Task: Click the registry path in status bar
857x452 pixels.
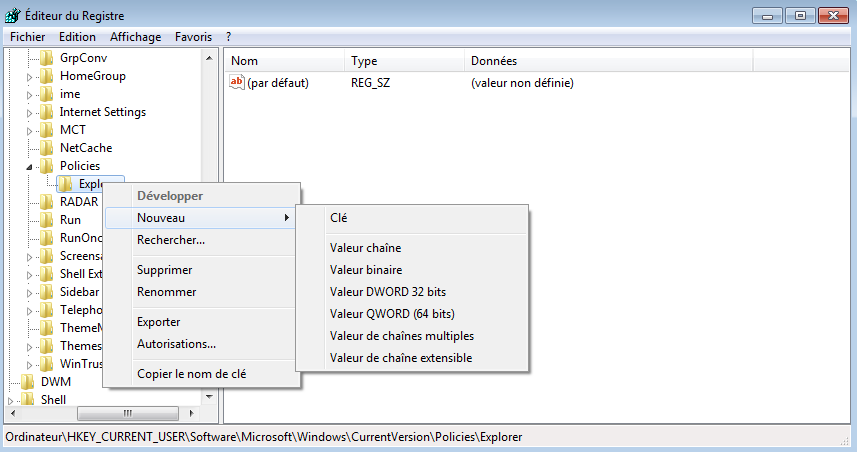Action: click(264, 437)
